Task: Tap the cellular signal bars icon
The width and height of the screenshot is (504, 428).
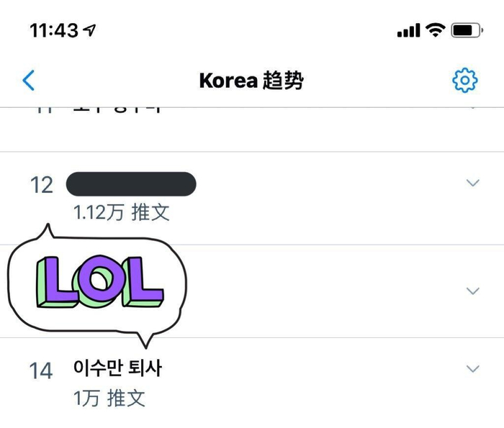Action: [408, 30]
